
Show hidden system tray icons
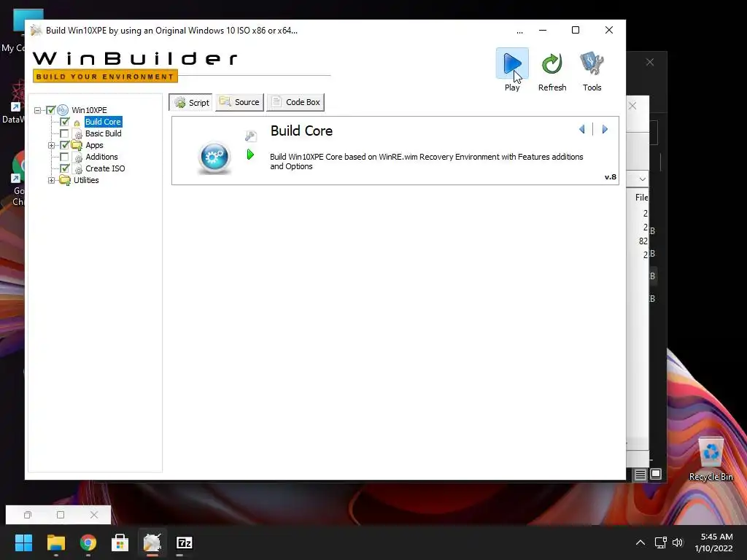pos(640,542)
